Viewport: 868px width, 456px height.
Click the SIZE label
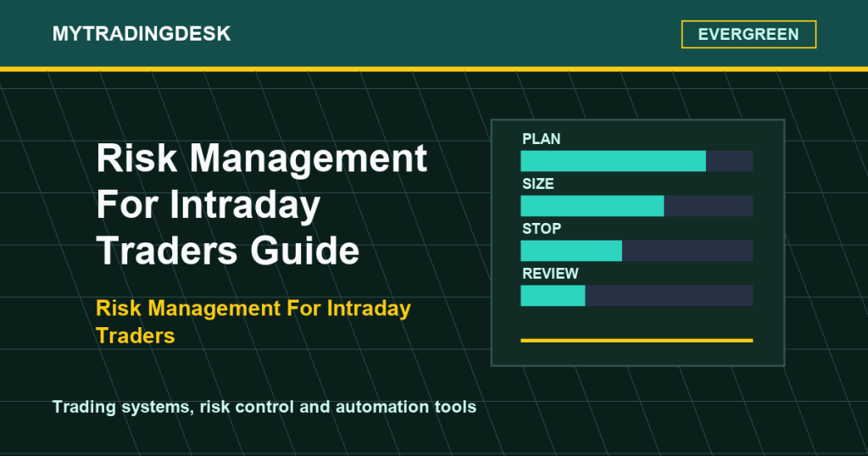(537, 184)
